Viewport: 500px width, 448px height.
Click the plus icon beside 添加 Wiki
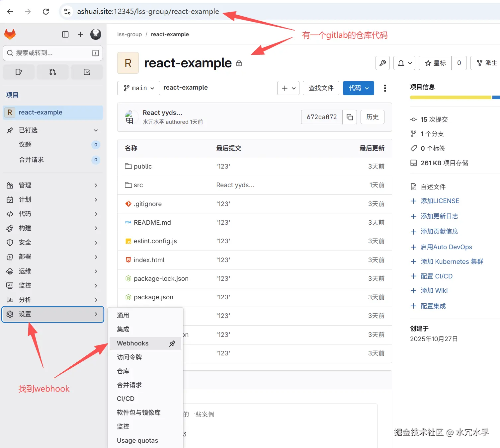413,291
